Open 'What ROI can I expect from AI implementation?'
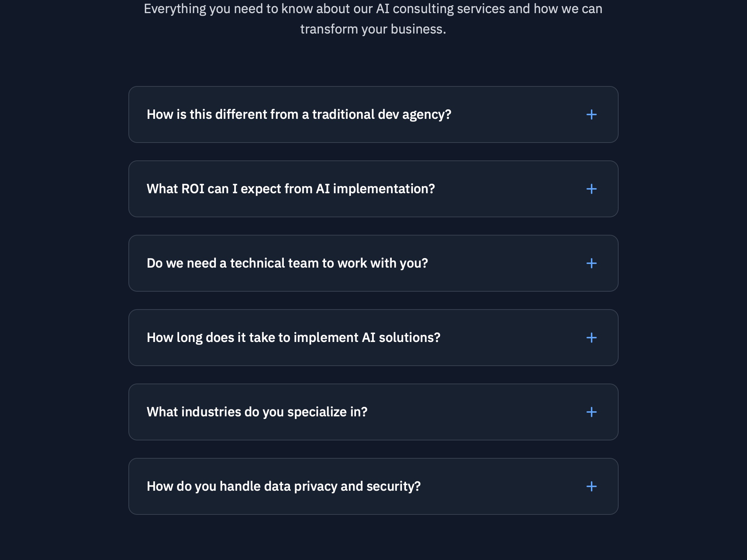Image resolution: width=747 pixels, height=560 pixels. 291,188
